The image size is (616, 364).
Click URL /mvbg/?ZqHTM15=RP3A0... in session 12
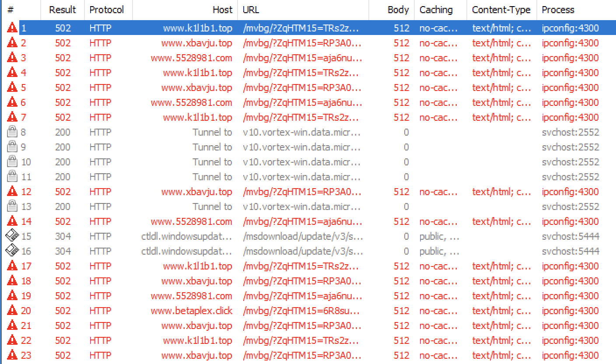click(302, 192)
